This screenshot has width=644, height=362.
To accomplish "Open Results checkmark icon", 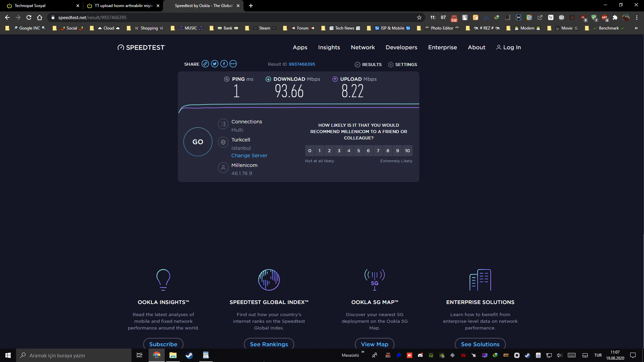I will pos(358,65).
